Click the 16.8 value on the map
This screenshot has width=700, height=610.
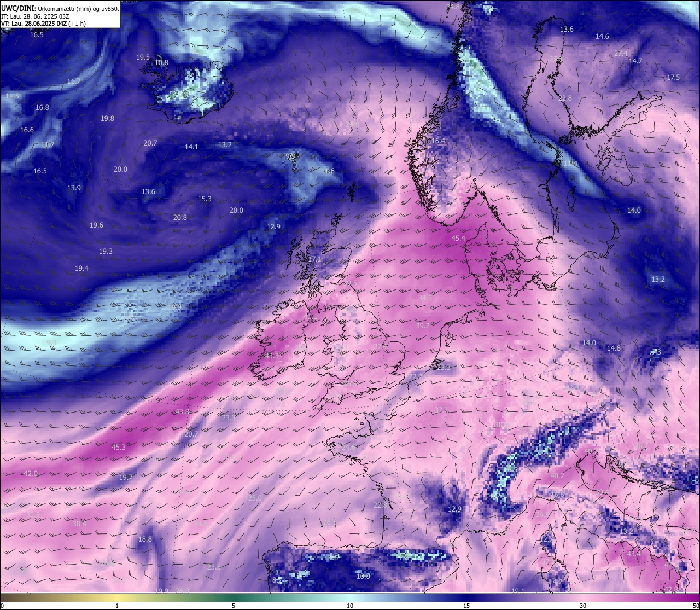click(42, 108)
